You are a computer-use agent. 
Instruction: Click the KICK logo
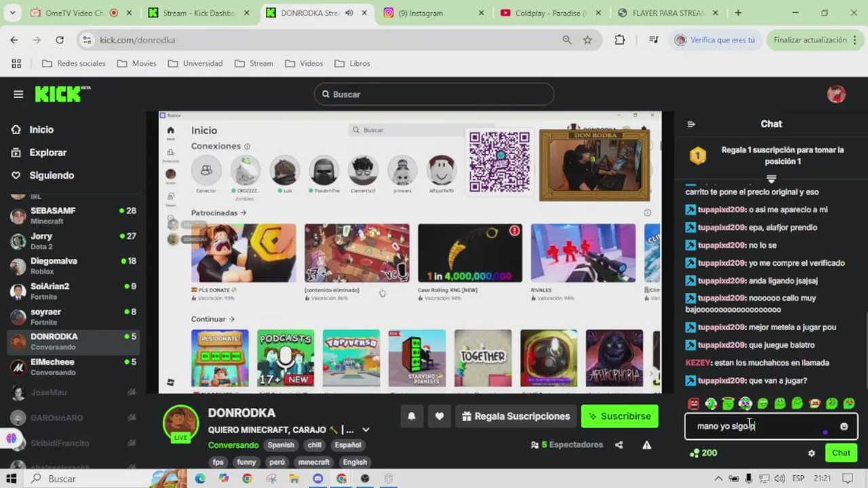pyautogui.click(x=62, y=94)
